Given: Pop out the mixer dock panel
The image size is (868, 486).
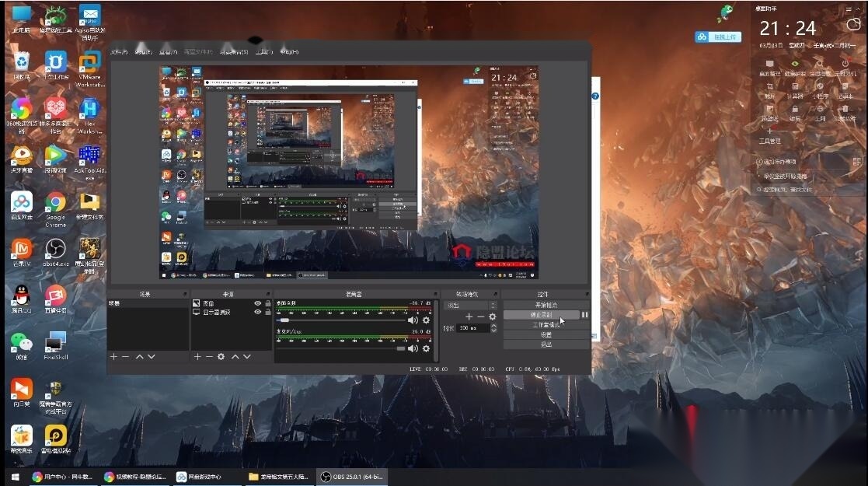Looking at the screenshot, I should (x=435, y=294).
